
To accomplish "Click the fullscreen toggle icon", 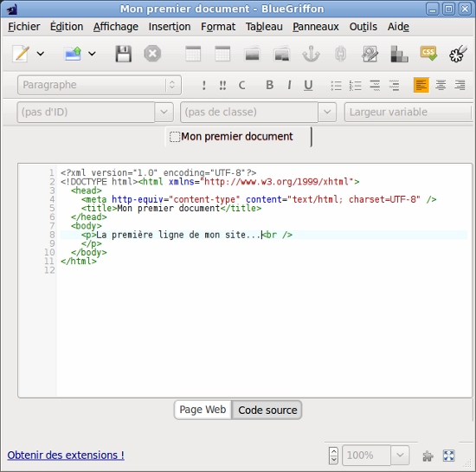I will click(x=448, y=456).
